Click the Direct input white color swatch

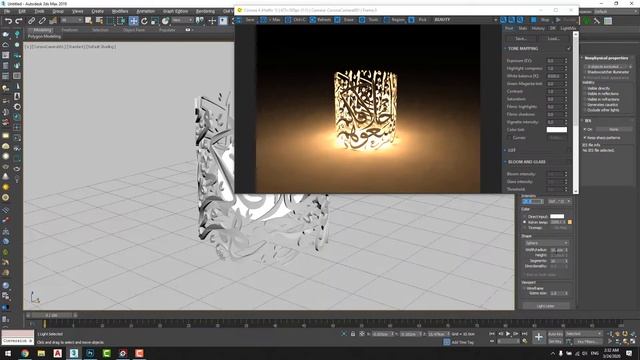pyautogui.click(x=557, y=216)
